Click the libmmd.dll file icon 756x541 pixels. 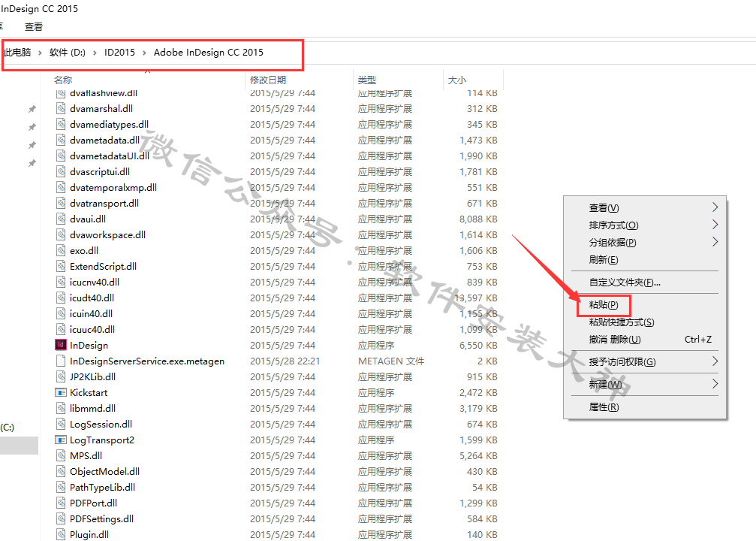tap(61, 408)
